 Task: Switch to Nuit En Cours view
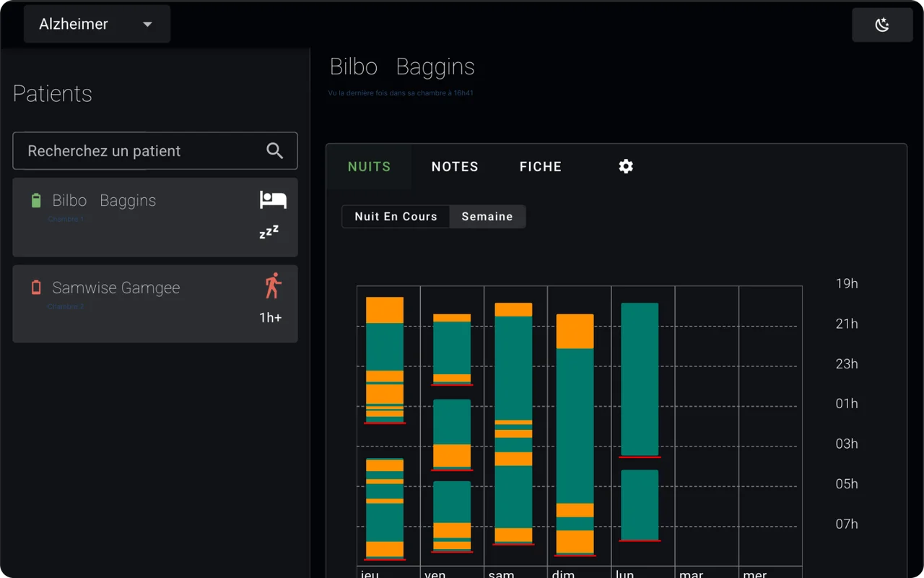coord(396,217)
